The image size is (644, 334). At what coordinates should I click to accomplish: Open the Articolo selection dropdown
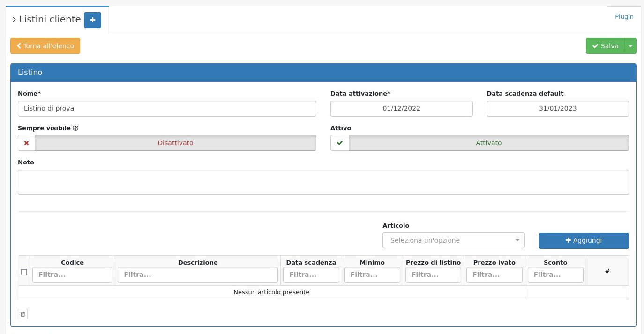click(x=454, y=240)
